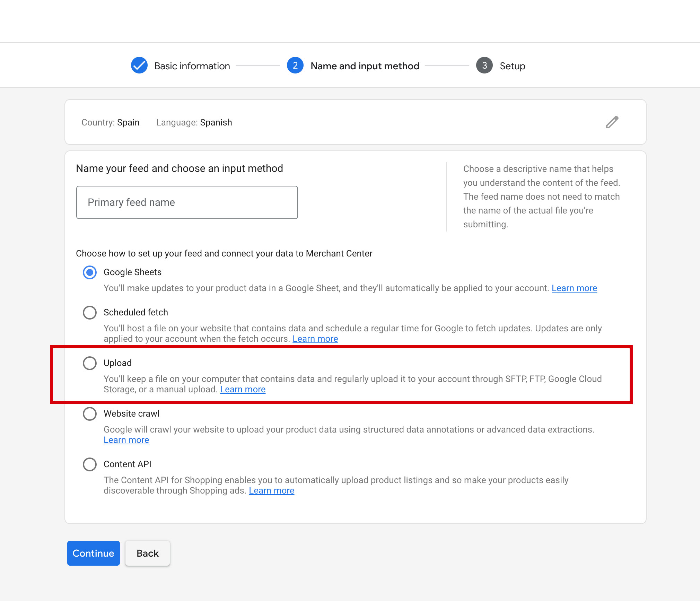Click the Basic information checkmark step icon
The image size is (700, 601).
tap(139, 66)
